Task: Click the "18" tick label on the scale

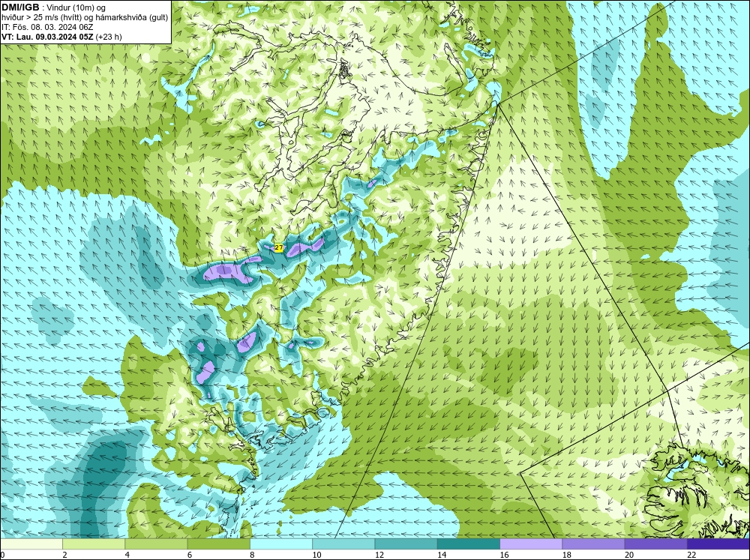Action: 567,555
